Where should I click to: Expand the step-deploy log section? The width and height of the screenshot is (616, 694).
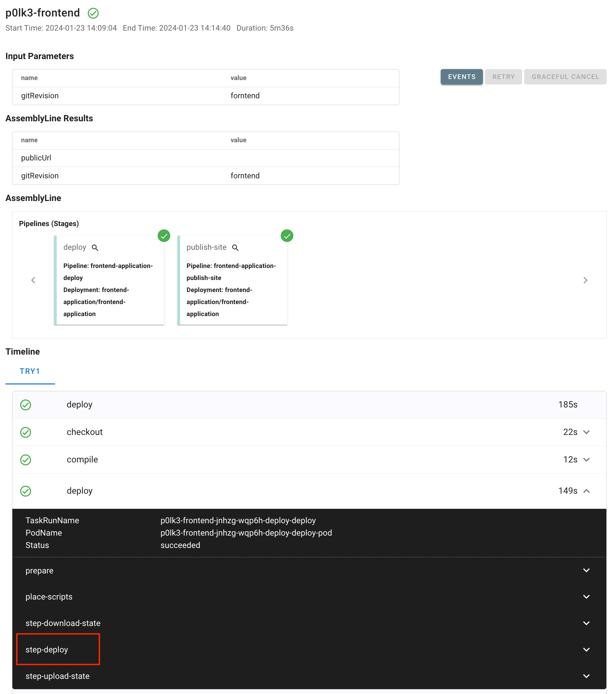point(586,650)
